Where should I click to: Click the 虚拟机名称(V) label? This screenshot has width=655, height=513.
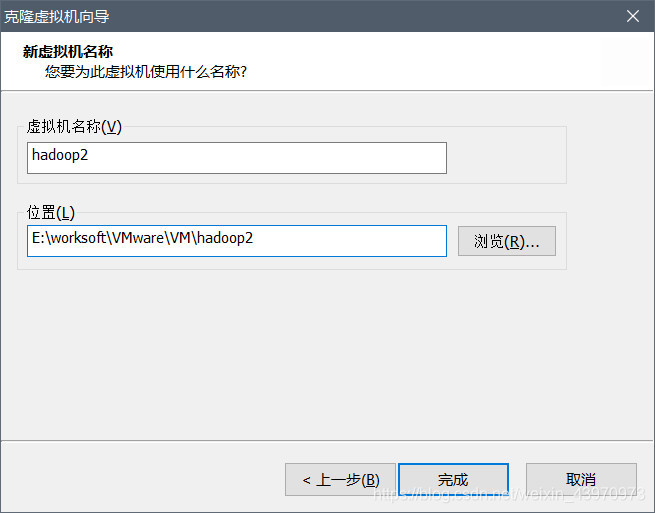pos(74,126)
